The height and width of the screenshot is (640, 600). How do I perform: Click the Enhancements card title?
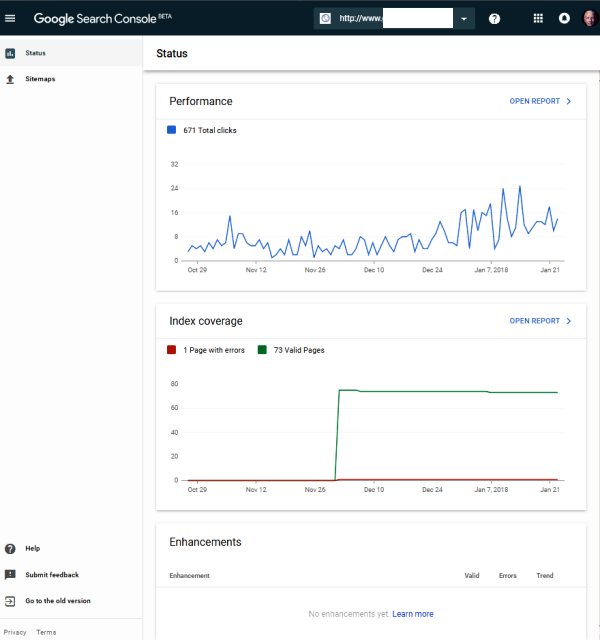pyautogui.click(x=205, y=542)
